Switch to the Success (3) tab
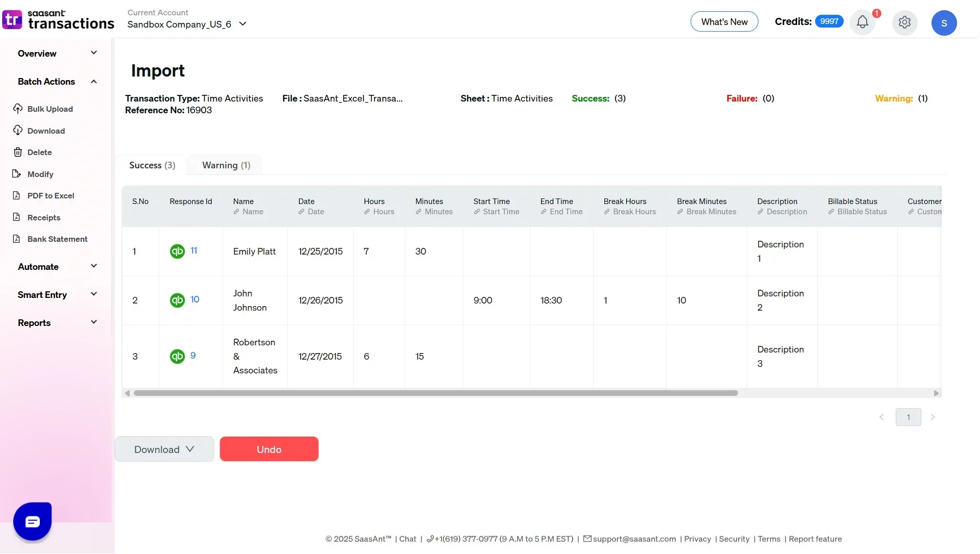The image size is (980, 554). (152, 165)
